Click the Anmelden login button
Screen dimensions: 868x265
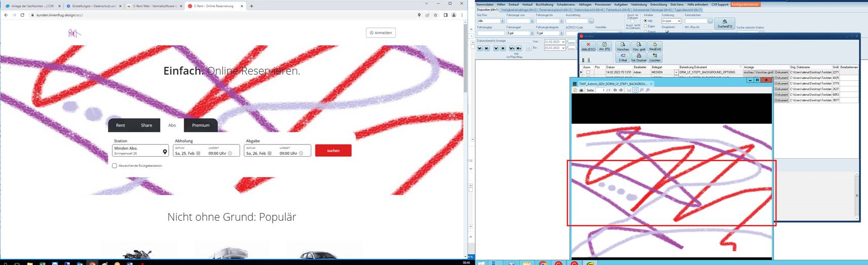coord(381,33)
